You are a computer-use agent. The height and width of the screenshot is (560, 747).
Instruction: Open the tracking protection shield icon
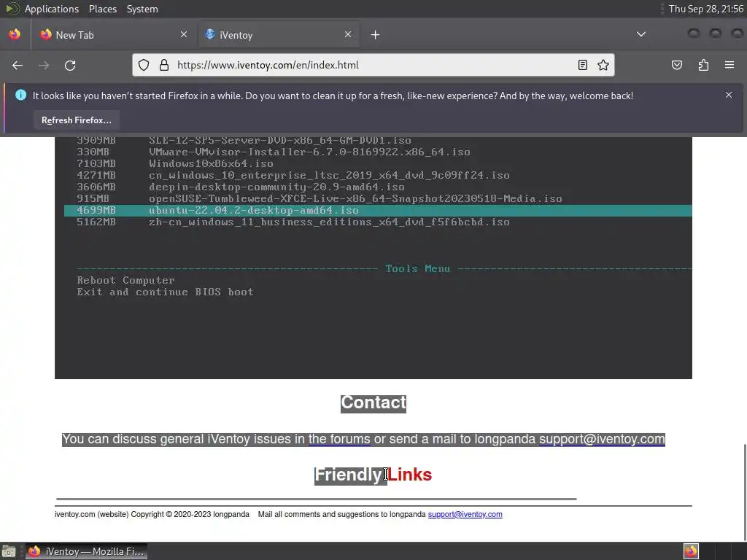144,65
